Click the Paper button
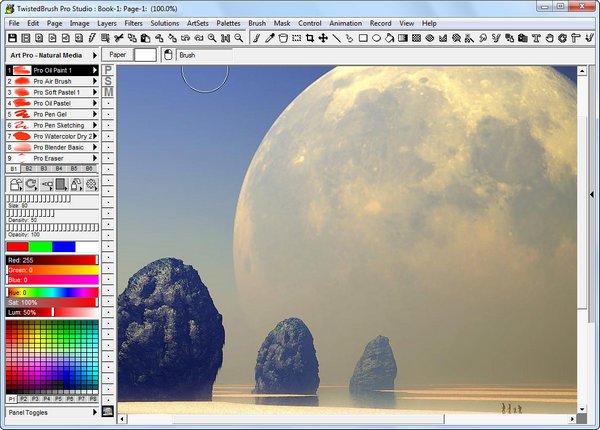 (117, 55)
